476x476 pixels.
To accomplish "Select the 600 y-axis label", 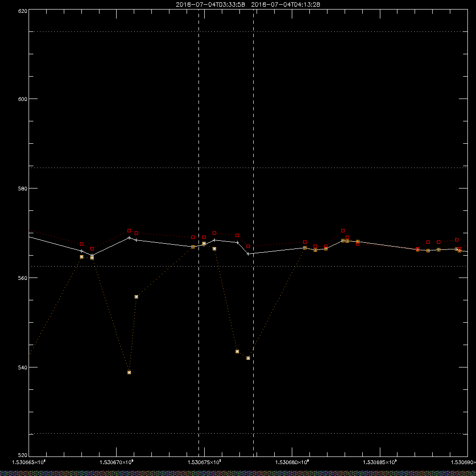I will click(23, 99).
